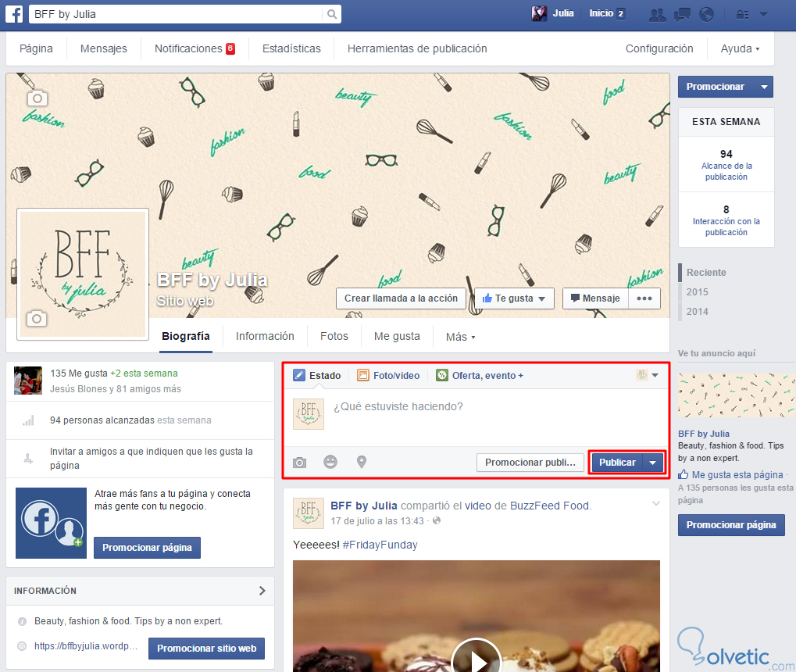The width and height of the screenshot is (796, 672).
Task: Open the Ayuda dropdown menu
Action: pyautogui.click(x=740, y=48)
